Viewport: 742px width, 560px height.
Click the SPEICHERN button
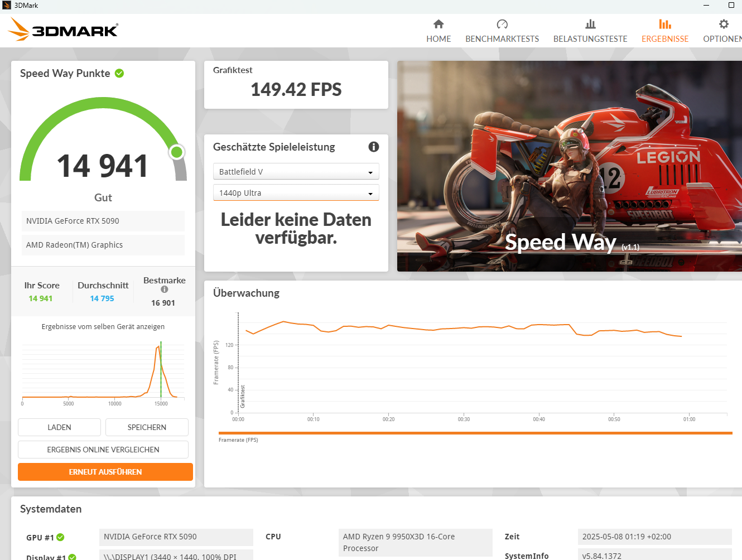click(147, 427)
